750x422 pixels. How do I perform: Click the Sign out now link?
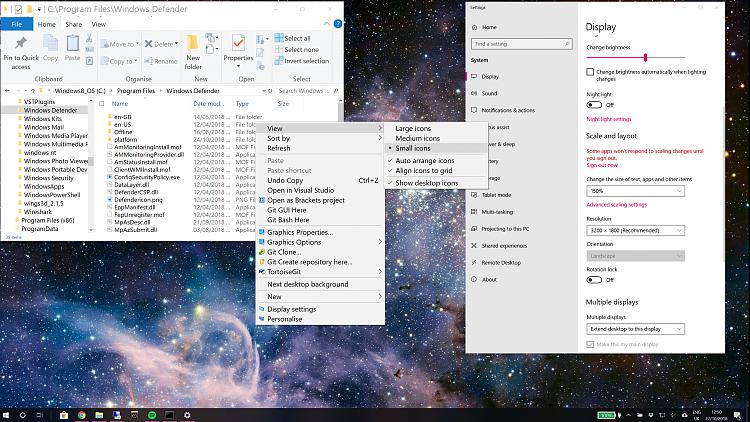click(x=602, y=165)
